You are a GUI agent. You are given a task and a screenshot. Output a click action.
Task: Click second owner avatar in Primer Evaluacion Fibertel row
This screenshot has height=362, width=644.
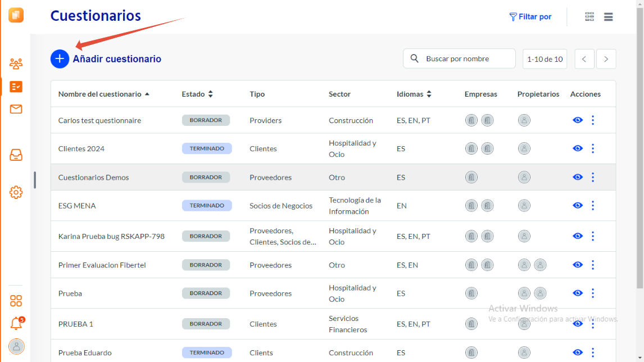[540, 265]
